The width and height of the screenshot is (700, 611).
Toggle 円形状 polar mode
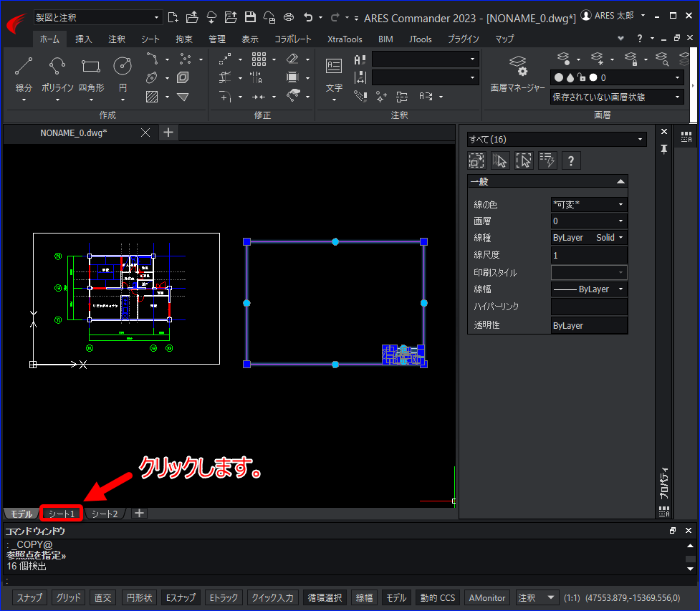coord(139,597)
